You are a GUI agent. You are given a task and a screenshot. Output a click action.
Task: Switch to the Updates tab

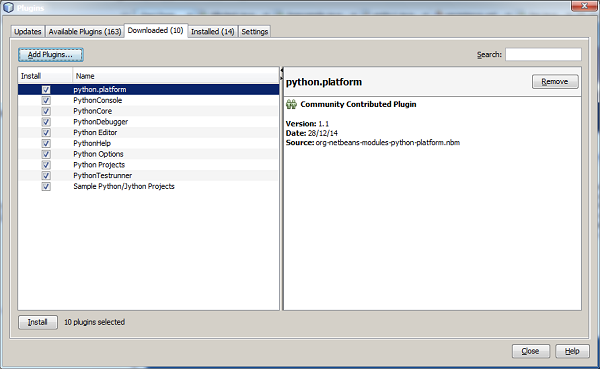click(x=28, y=31)
